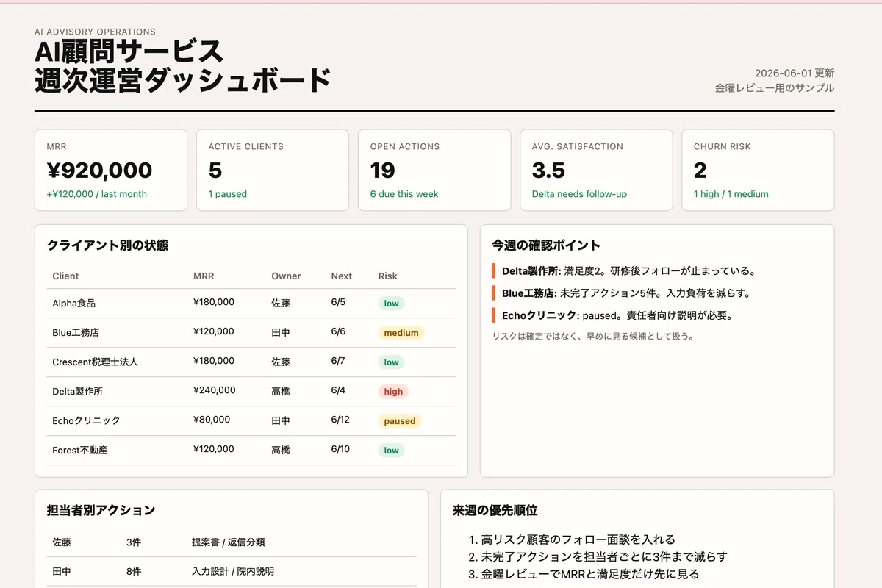This screenshot has height=588, width=882.
Task: Select the "6 due this week" note
Action: pyautogui.click(x=404, y=194)
